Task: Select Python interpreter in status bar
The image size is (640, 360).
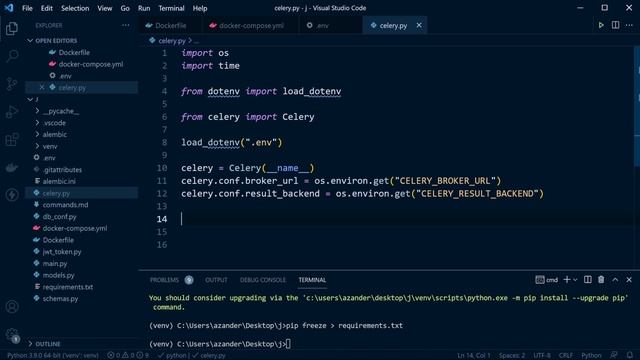Action: pyautogui.click(x=53, y=356)
